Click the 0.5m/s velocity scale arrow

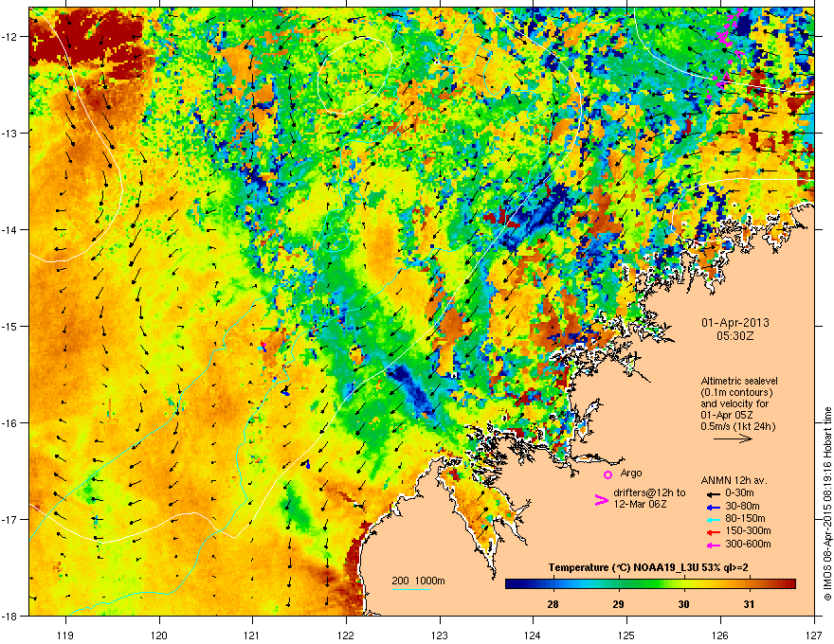(x=733, y=438)
